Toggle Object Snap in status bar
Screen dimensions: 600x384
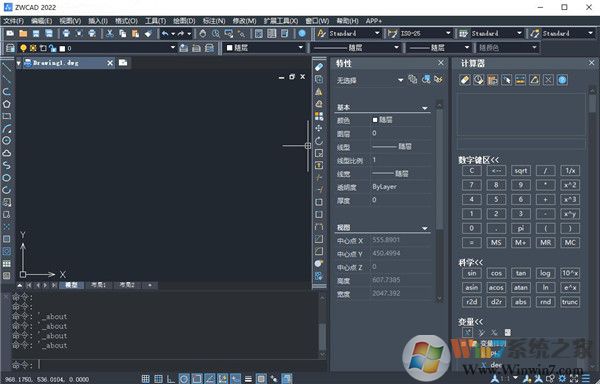pyautogui.click(x=197, y=379)
